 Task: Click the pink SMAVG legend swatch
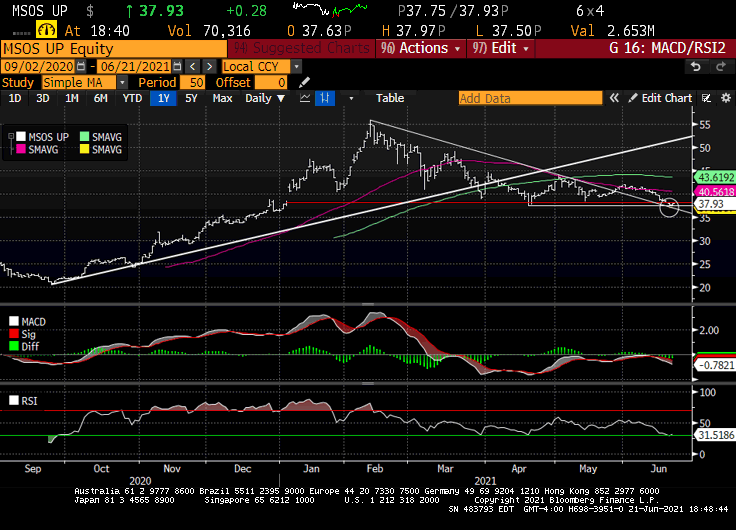[21, 149]
